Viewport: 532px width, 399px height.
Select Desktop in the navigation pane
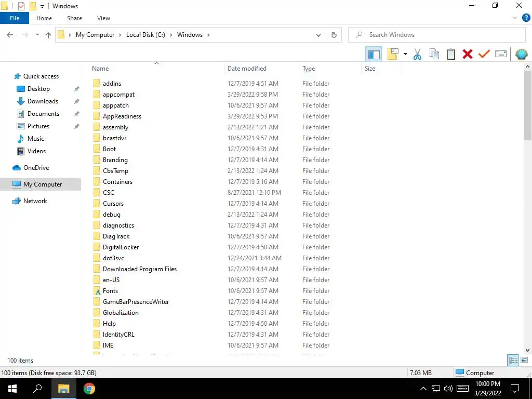coord(38,89)
